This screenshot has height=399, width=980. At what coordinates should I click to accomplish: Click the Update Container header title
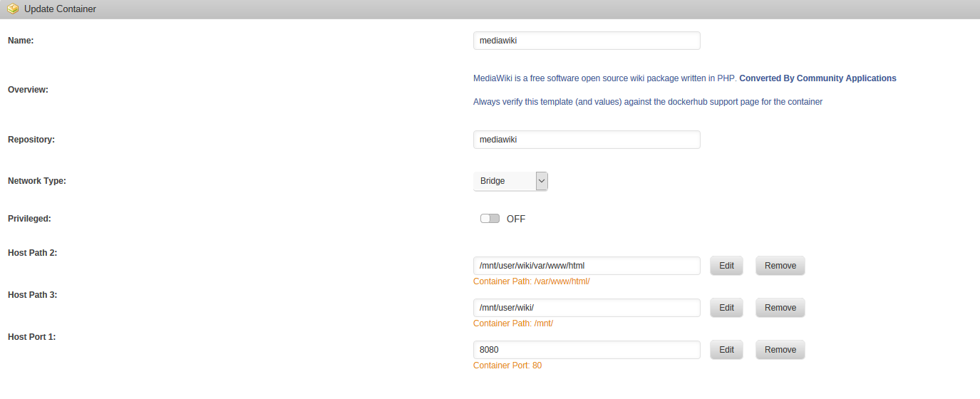pos(60,9)
